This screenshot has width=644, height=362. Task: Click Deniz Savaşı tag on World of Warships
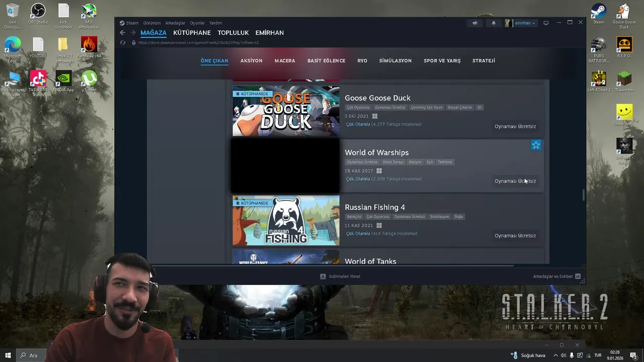[393, 162]
